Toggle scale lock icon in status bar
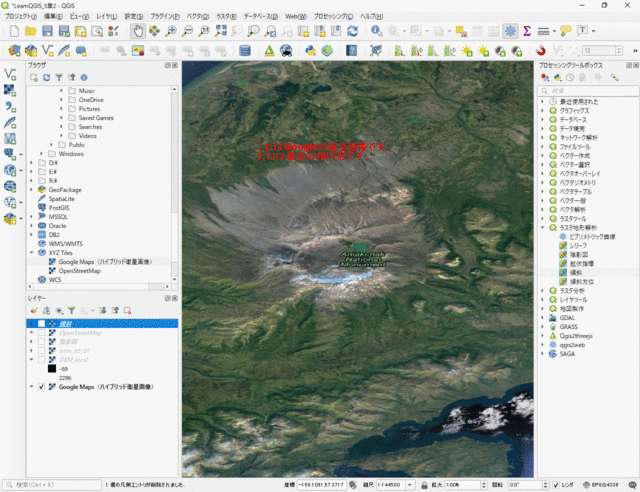 tap(424, 485)
